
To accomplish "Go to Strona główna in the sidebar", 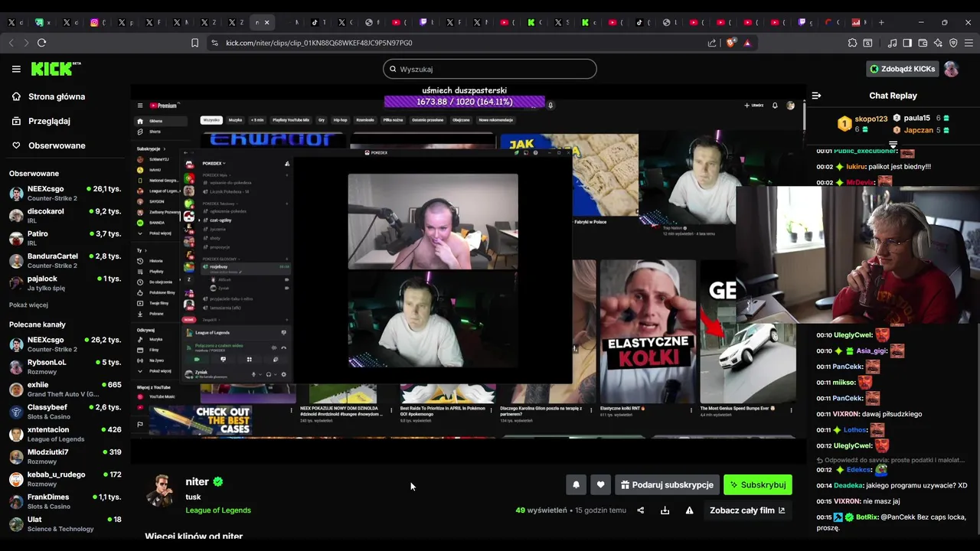I will pos(57,96).
